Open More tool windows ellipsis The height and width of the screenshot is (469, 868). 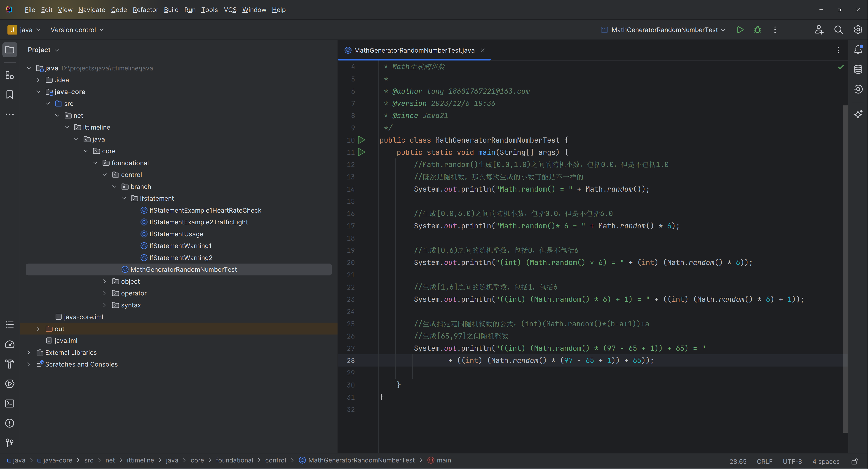click(10, 114)
